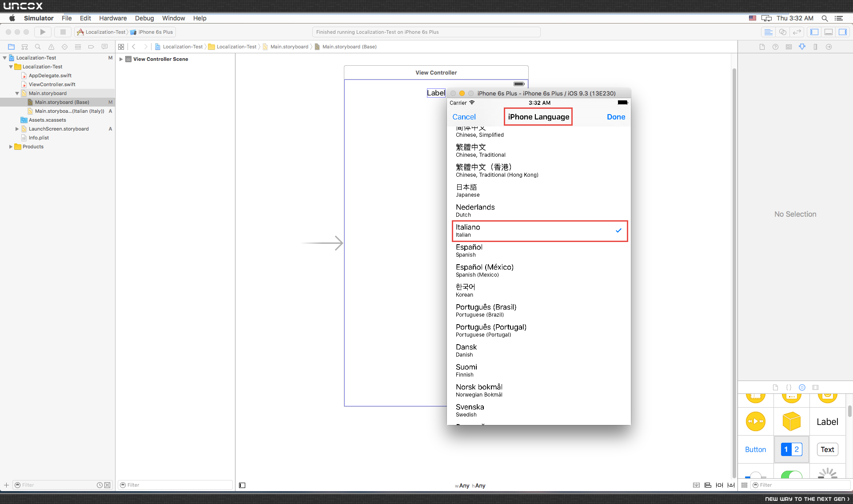
Task: Show the File inspector
Action: point(762,47)
